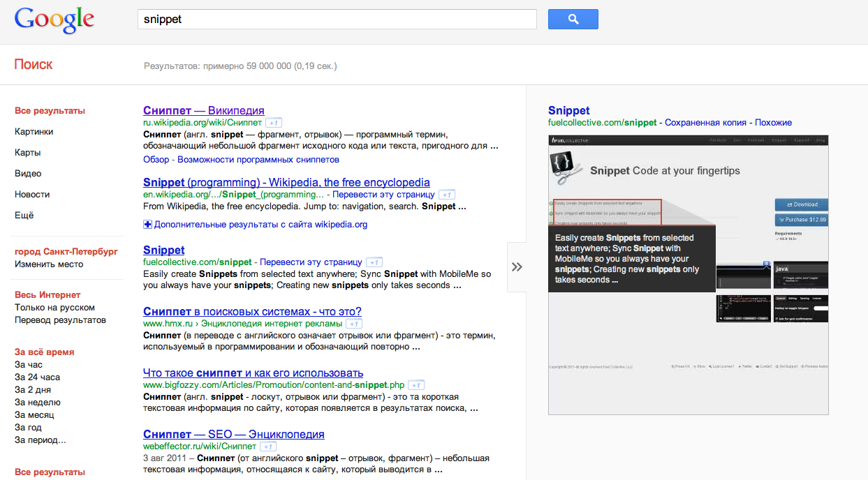Viewport: 868px width, 480px height.
Task: Open custom date range За период...
Action: (41, 440)
